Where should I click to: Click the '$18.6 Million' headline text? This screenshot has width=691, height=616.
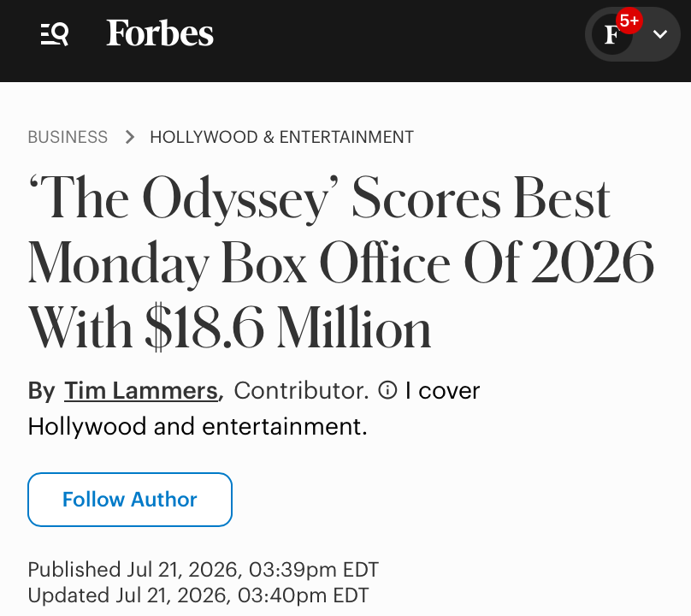(x=288, y=328)
